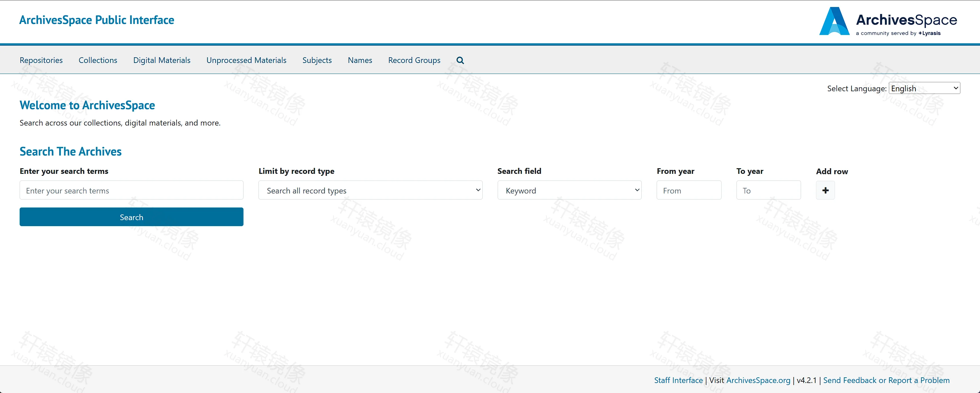This screenshot has width=980, height=393.
Task: Click the 'Select Language:' label
Action: click(x=856, y=88)
